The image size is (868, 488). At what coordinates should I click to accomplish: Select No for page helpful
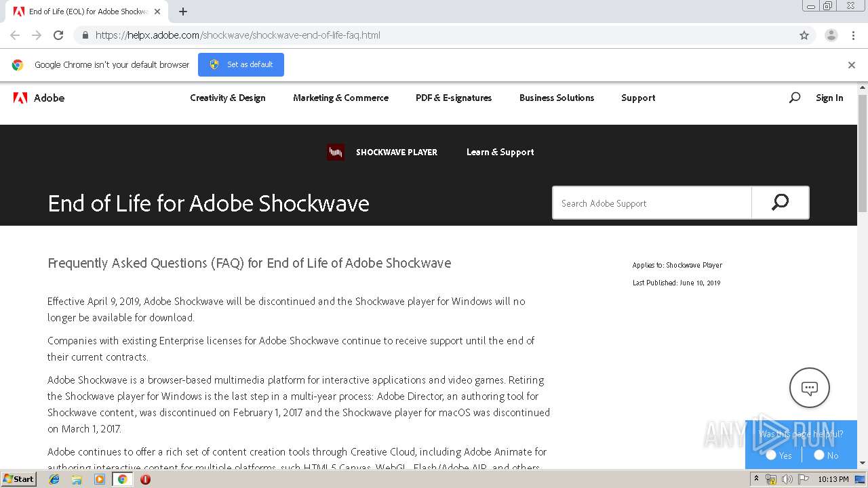click(819, 455)
